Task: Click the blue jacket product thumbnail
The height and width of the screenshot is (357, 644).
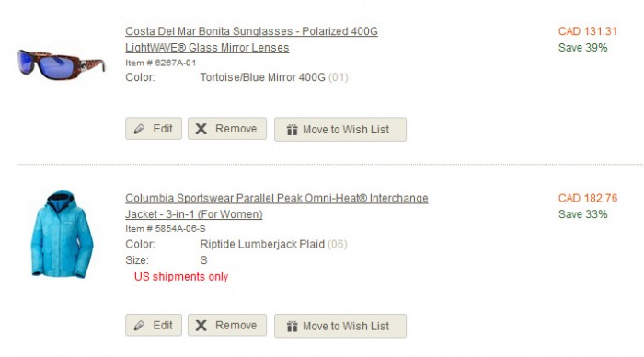Action: [62, 234]
